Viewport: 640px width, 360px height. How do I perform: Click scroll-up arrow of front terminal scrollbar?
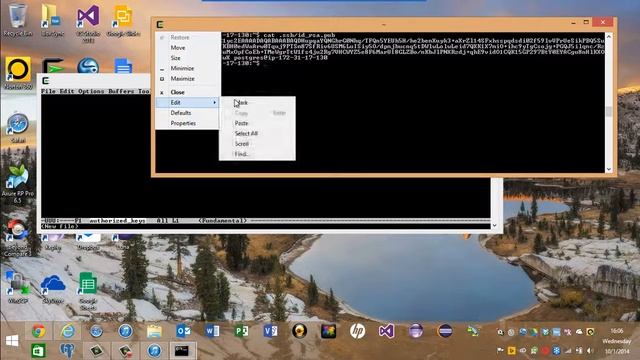609,36
